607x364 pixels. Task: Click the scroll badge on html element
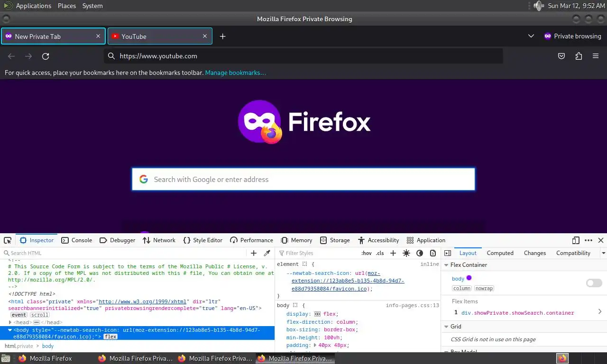click(40, 315)
